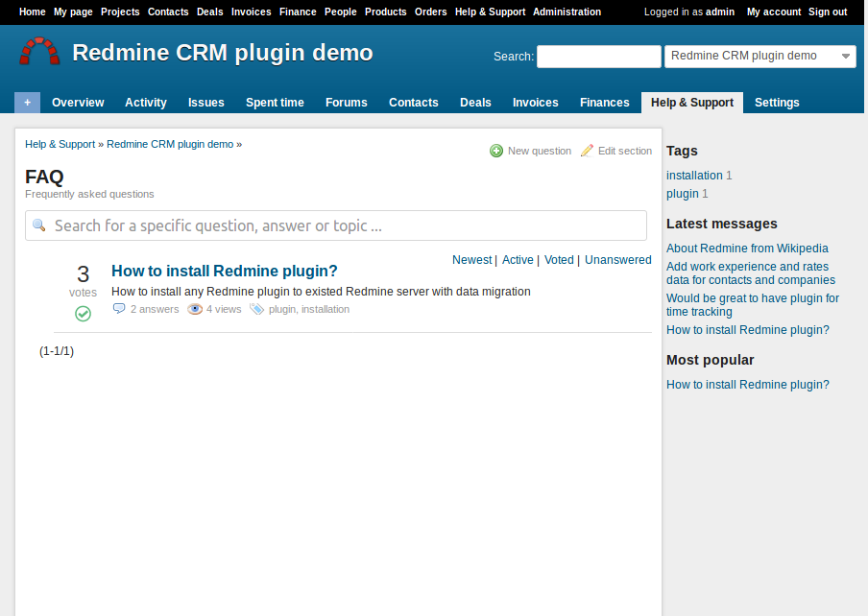Click the magnifier icon in FAQ search
Image resolution: width=868 pixels, height=616 pixels.
click(39, 225)
